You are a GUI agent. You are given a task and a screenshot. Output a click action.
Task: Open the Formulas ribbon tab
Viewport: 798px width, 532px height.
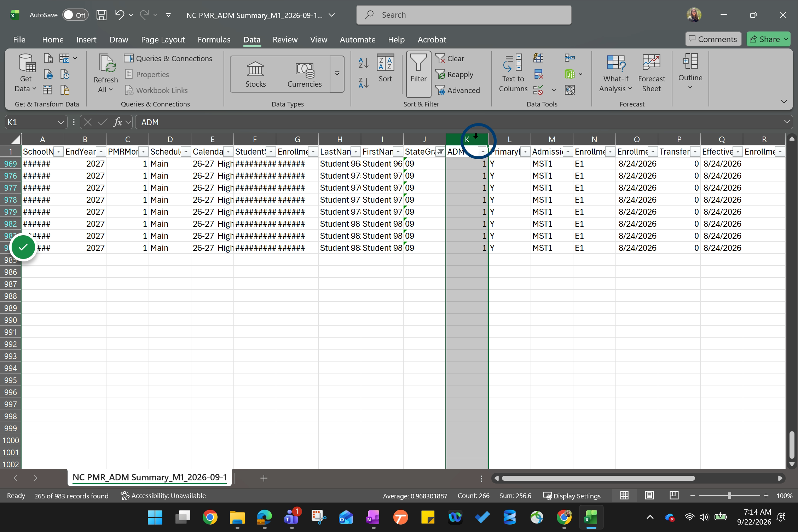tap(214, 40)
